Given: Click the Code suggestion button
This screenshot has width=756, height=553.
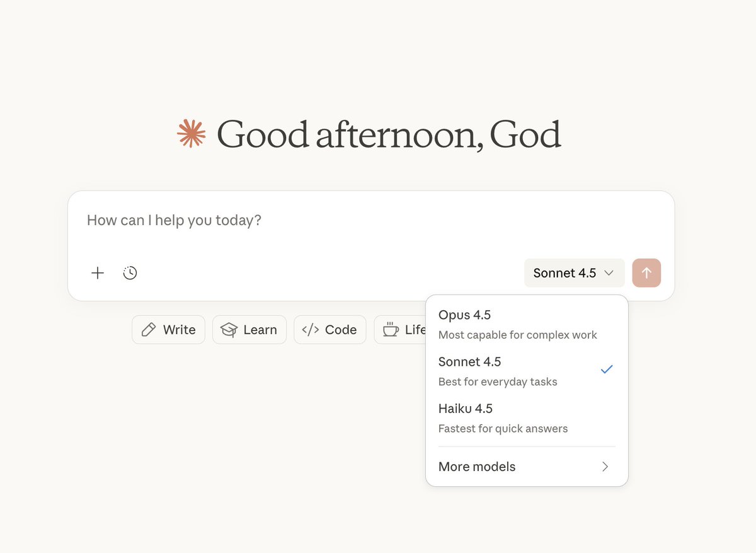Looking at the screenshot, I should (330, 330).
